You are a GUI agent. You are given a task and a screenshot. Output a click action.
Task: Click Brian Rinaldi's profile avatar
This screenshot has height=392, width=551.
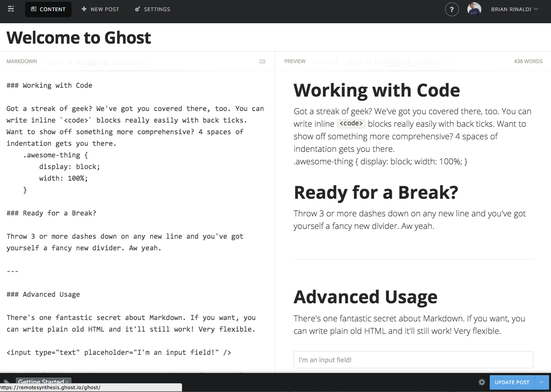[x=474, y=9]
